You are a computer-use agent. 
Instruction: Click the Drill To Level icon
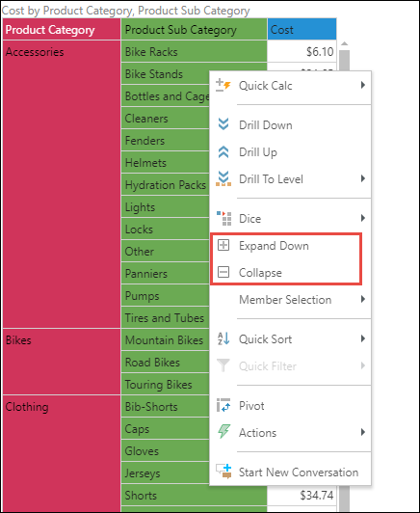point(223,178)
